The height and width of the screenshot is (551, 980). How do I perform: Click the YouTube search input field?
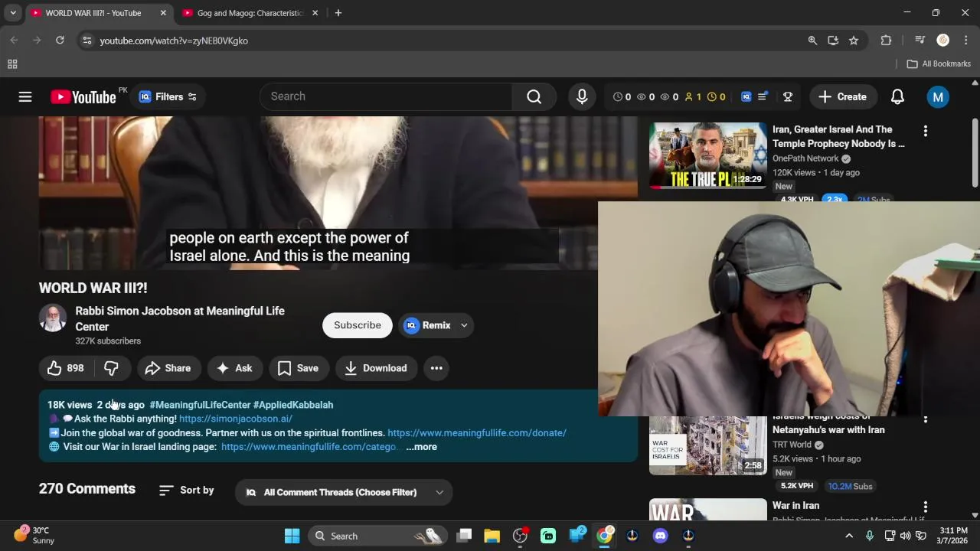(x=387, y=96)
